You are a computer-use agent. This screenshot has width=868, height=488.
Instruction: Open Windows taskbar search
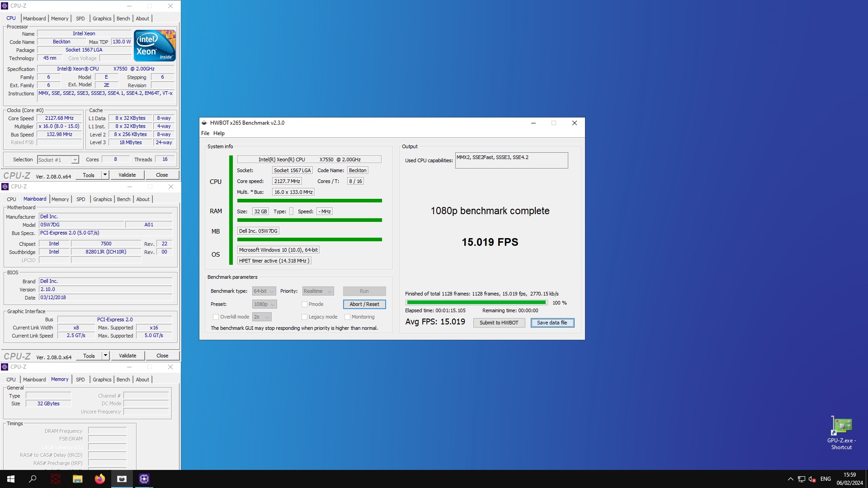click(x=33, y=479)
